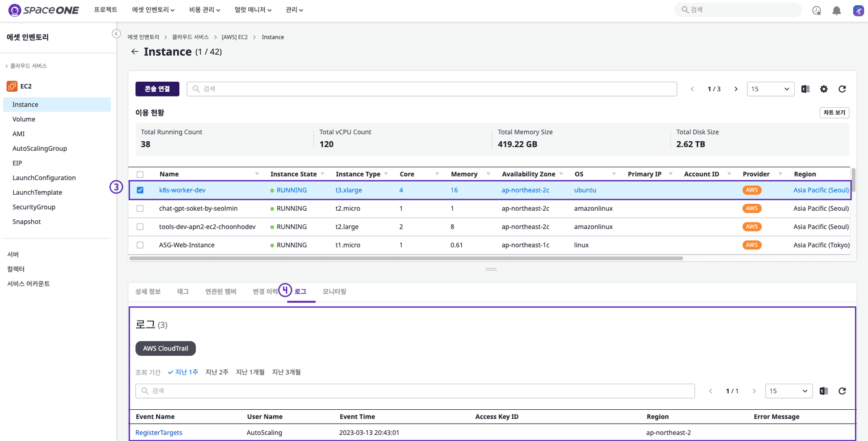Toggle the select-all header checkbox
The image size is (868, 441).
point(140,174)
